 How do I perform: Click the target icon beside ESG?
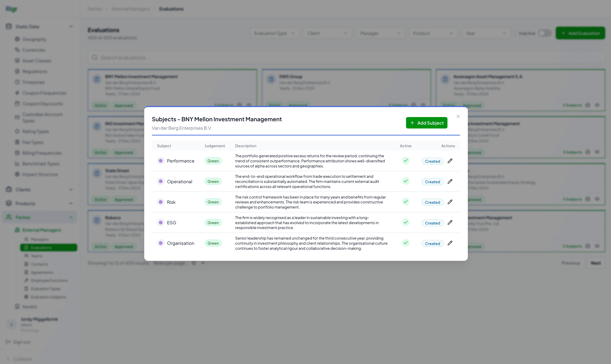pos(161,223)
